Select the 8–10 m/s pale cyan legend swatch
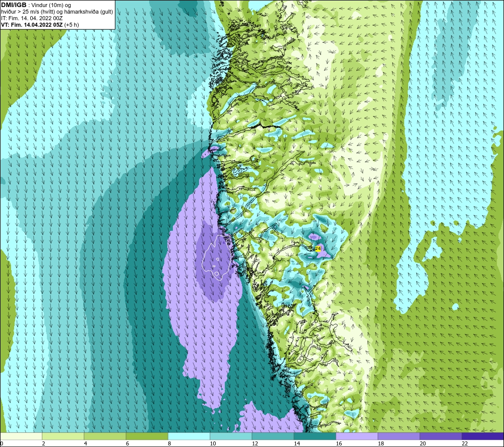Image resolution: width=504 pixels, height=447 pixels. (189, 436)
